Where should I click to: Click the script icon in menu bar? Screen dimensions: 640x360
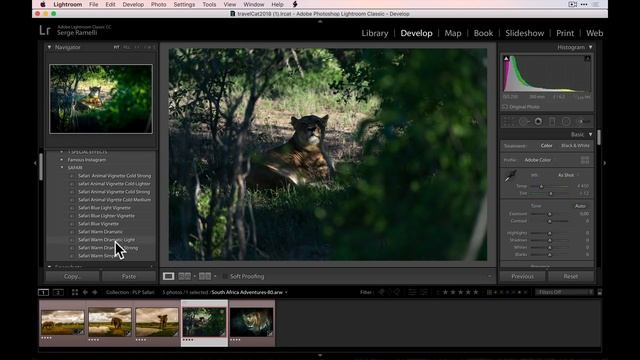[x=295, y=4]
